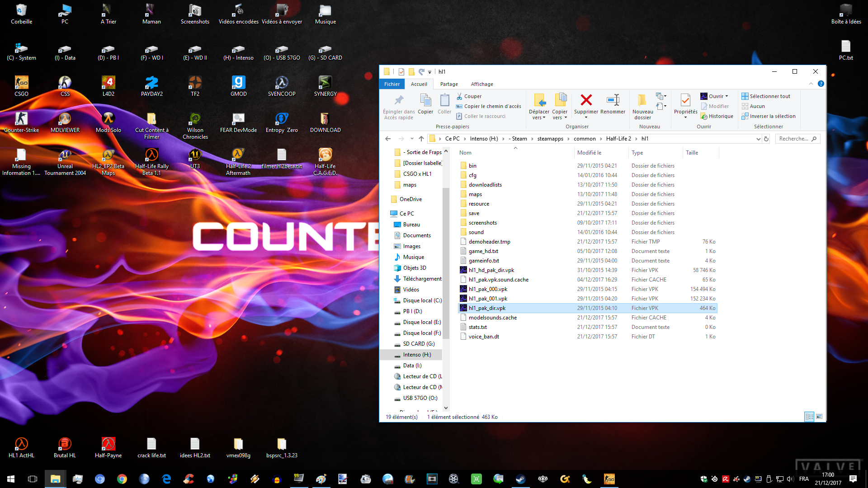Open the Fichier menu tab
Image resolution: width=868 pixels, height=488 pixels.
pos(392,84)
